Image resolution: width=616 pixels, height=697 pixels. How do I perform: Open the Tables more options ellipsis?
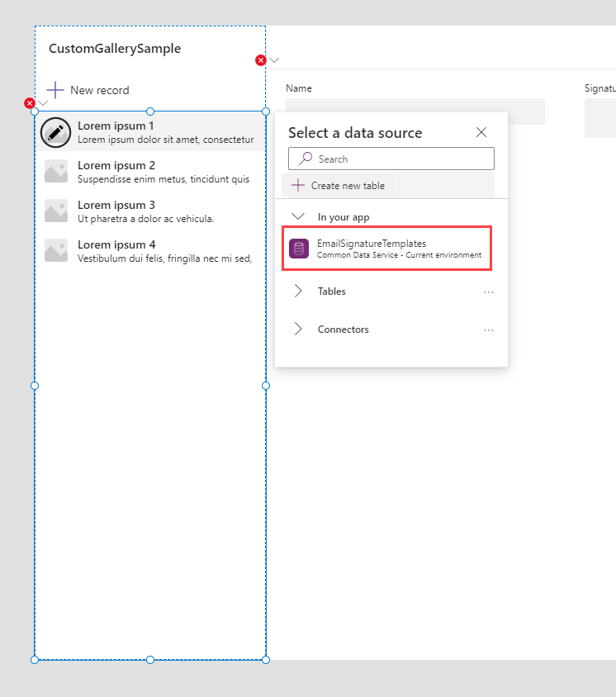click(x=489, y=292)
